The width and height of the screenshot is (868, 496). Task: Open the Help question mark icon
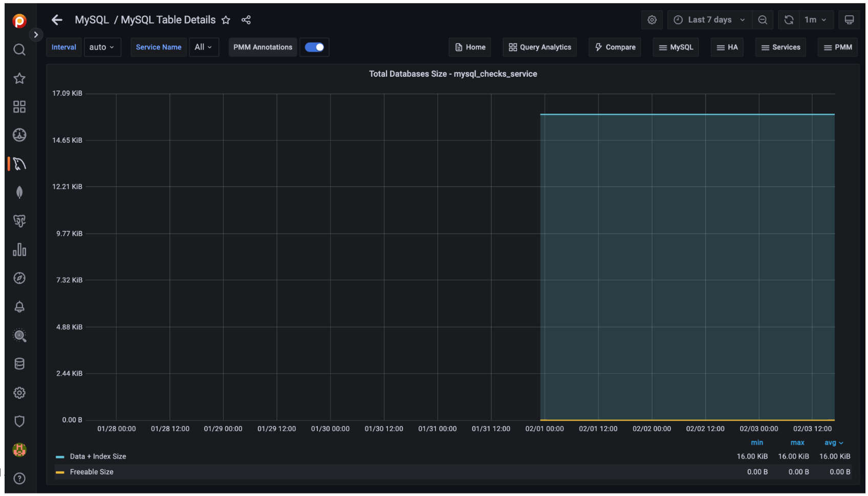coord(19,479)
